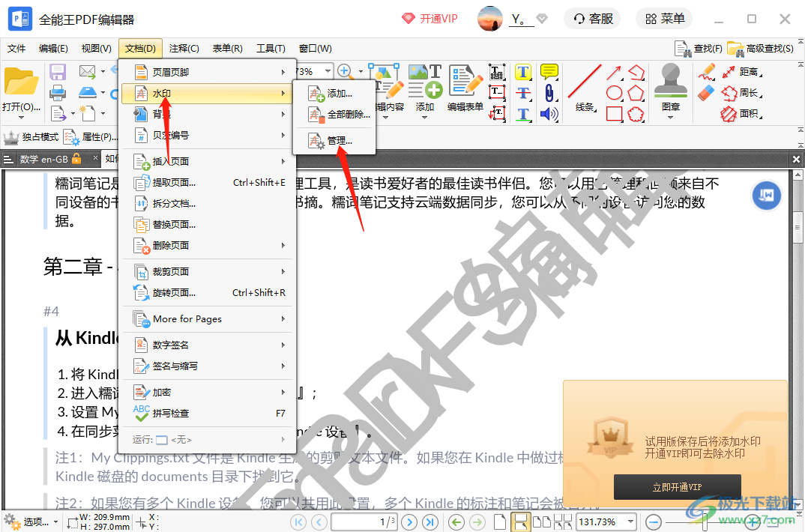Screen dimensions: 805x532
Task: Select the eraser tool
Action: [707, 93]
